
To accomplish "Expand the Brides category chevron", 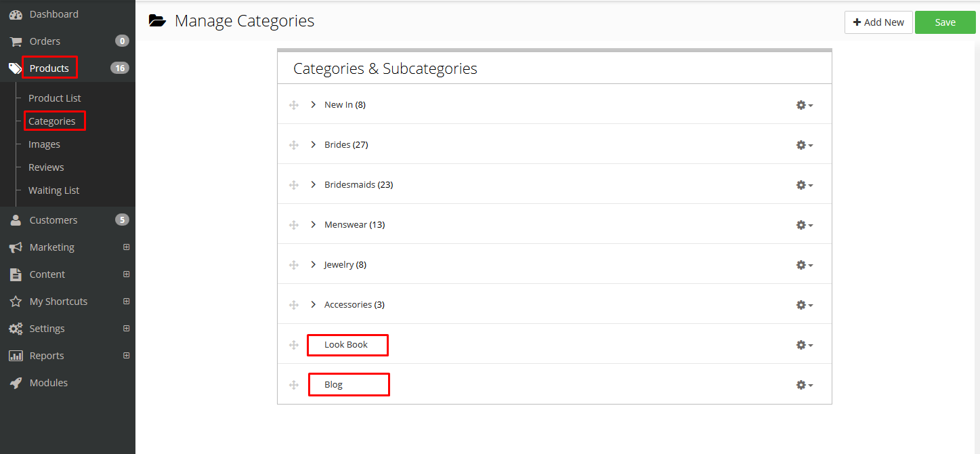I will [313, 144].
